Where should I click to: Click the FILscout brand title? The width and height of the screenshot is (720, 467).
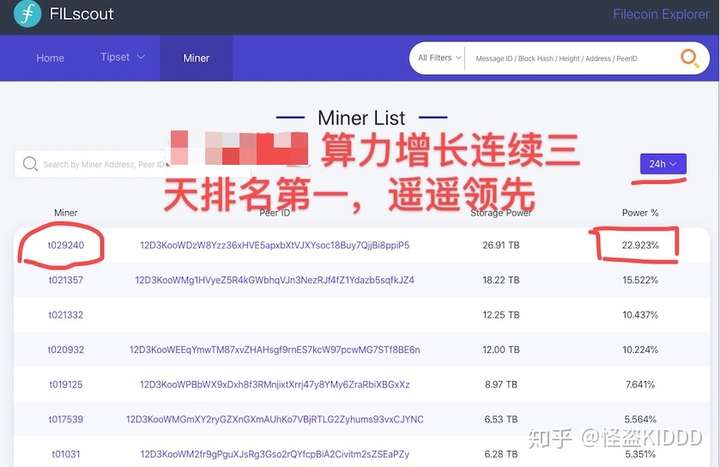(x=81, y=14)
